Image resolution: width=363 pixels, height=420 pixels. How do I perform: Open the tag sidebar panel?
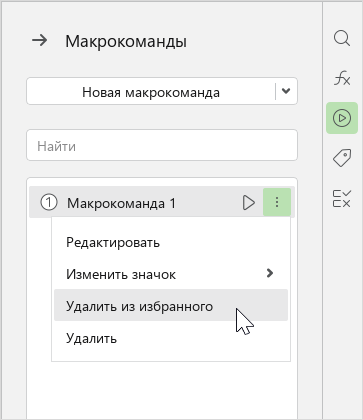342,158
